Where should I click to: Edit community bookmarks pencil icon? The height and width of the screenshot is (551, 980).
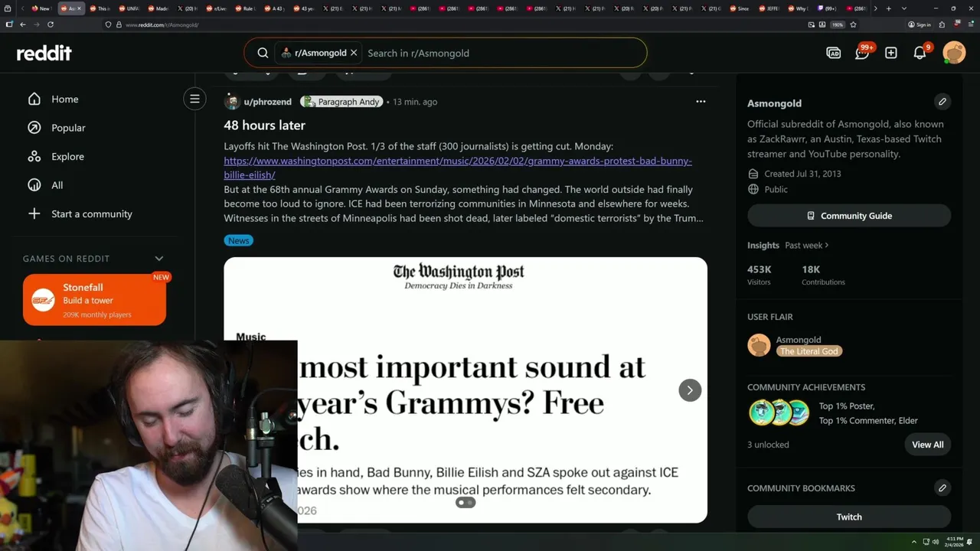tap(942, 487)
